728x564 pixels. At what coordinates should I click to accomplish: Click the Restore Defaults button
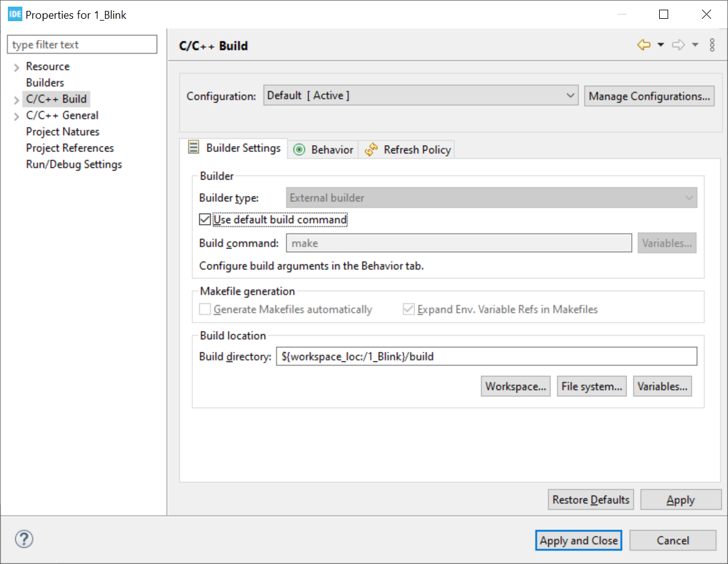[x=590, y=500]
